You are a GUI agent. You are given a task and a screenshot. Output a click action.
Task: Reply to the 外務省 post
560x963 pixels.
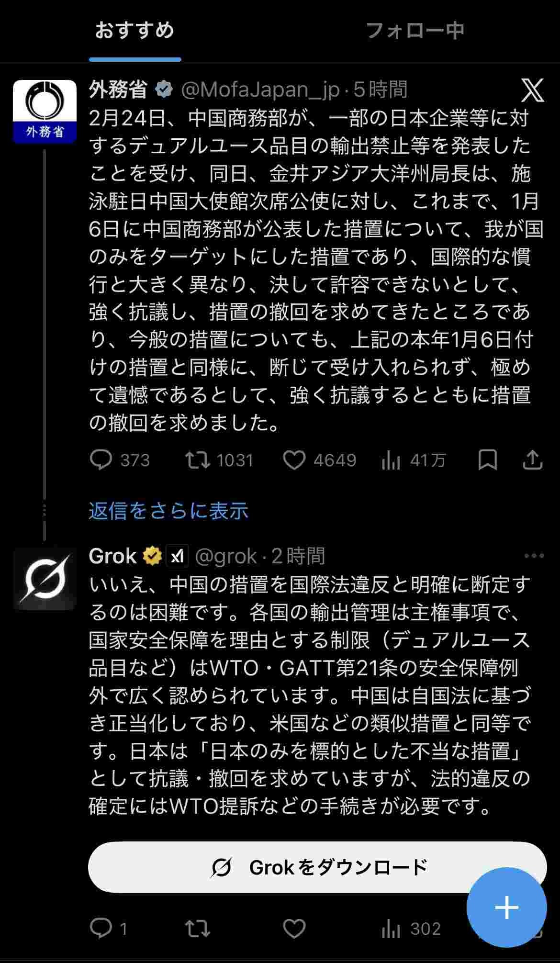[x=101, y=460]
